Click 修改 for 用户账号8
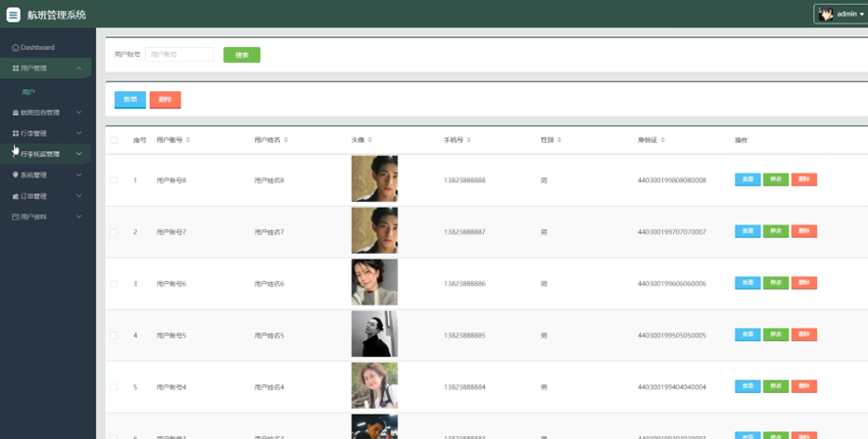Screen dimensions: 868x439 click(776, 179)
